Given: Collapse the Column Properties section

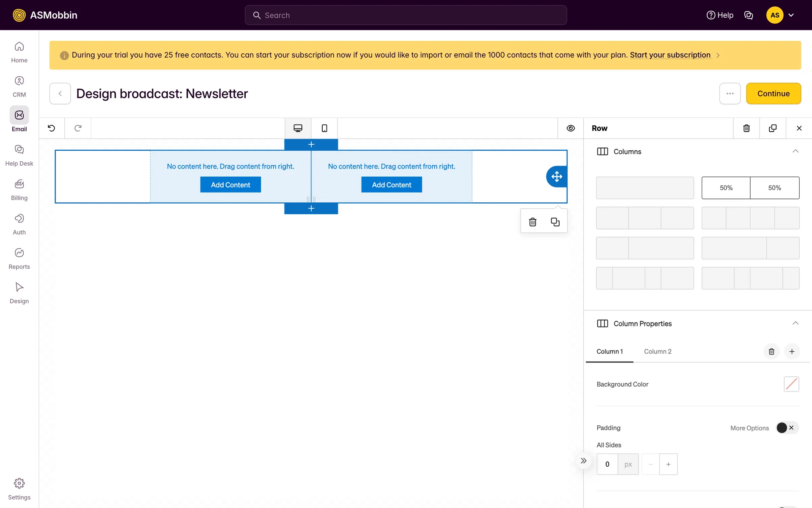Looking at the screenshot, I should 795,323.
